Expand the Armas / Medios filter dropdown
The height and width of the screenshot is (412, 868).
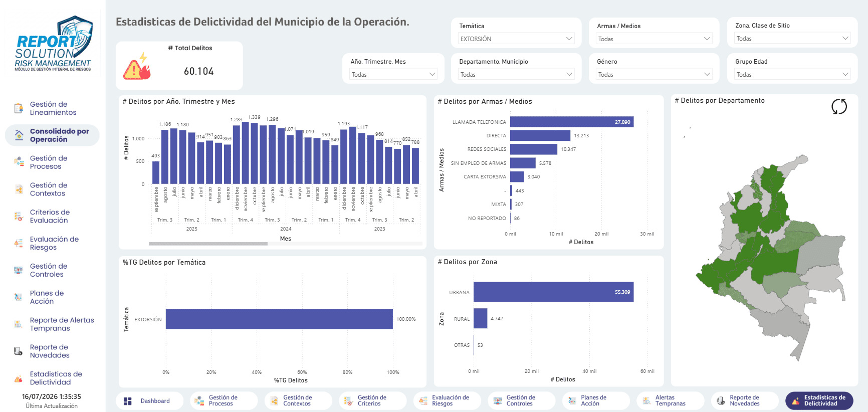[x=654, y=39]
